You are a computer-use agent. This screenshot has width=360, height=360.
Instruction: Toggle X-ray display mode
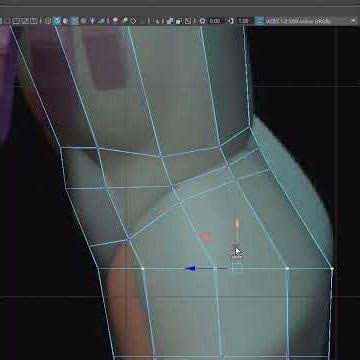point(170,21)
